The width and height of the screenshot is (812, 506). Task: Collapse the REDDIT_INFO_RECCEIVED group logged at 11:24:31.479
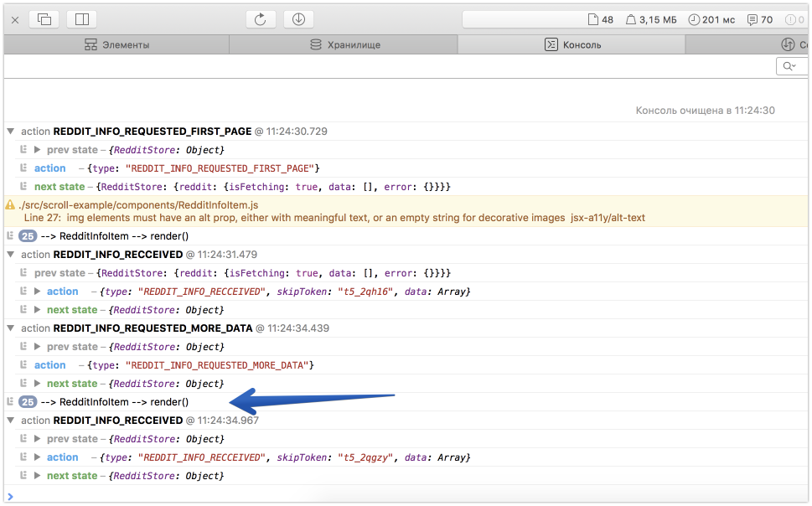10,255
